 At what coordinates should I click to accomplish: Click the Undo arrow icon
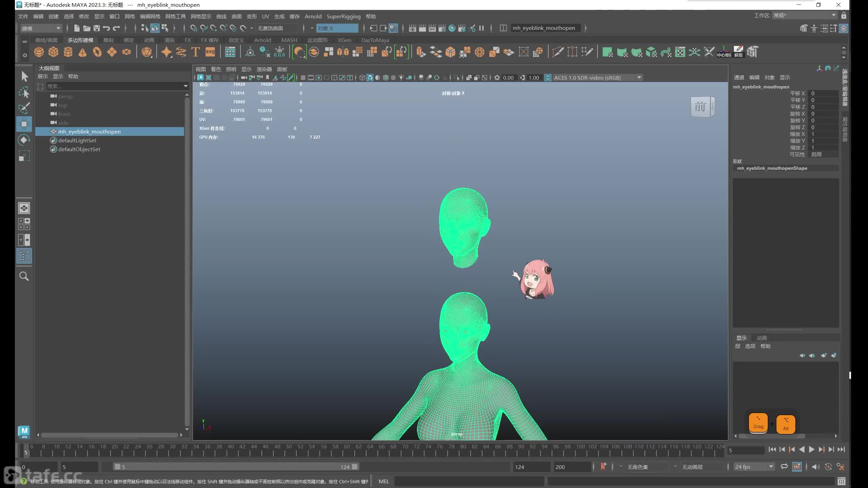(106, 28)
